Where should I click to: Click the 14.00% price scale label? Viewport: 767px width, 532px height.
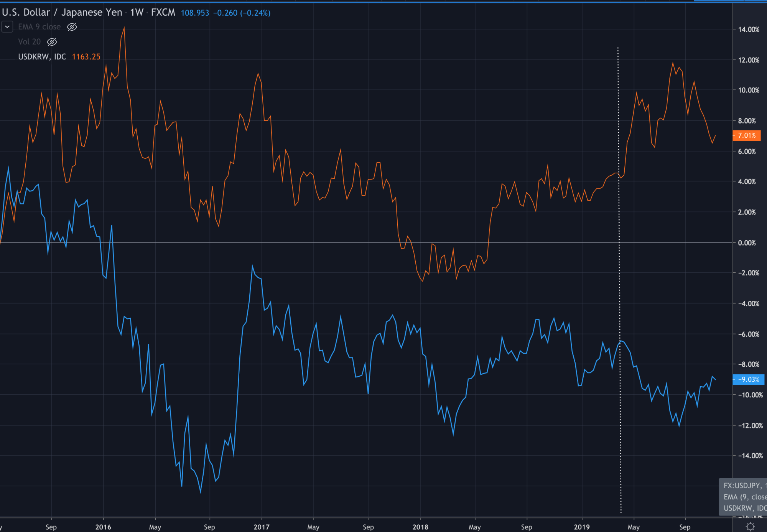click(x=749, y=30)
